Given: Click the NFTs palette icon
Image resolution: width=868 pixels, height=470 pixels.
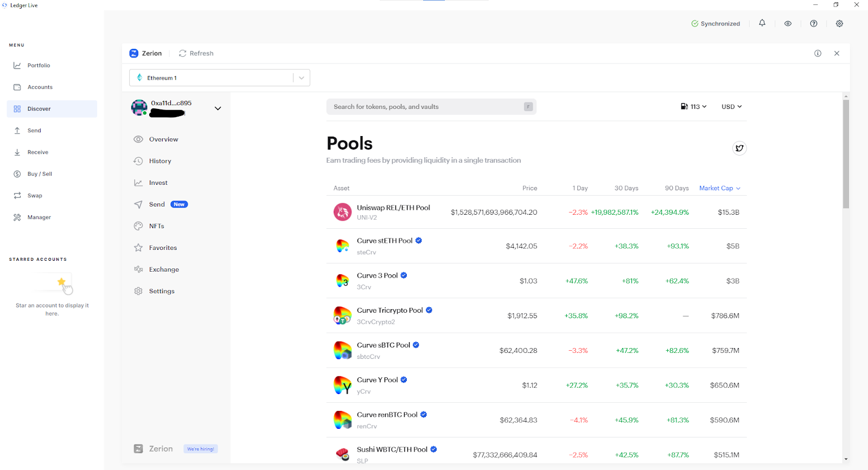Looking at the screenshot, I should pos(138,226).
